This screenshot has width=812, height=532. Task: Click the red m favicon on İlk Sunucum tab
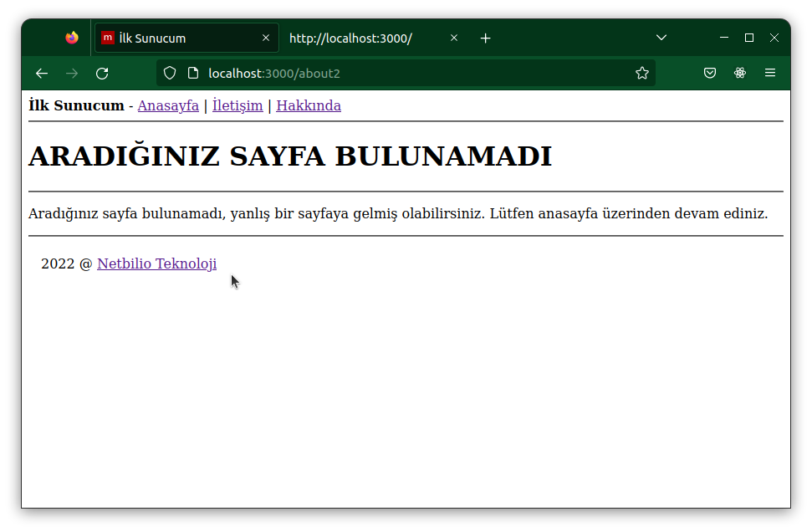(x=108, y=38)
